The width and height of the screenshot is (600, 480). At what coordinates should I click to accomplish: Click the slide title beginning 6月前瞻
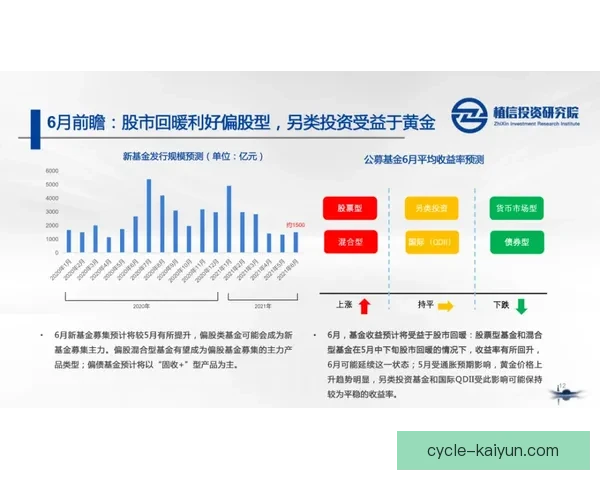coord(241,122)
